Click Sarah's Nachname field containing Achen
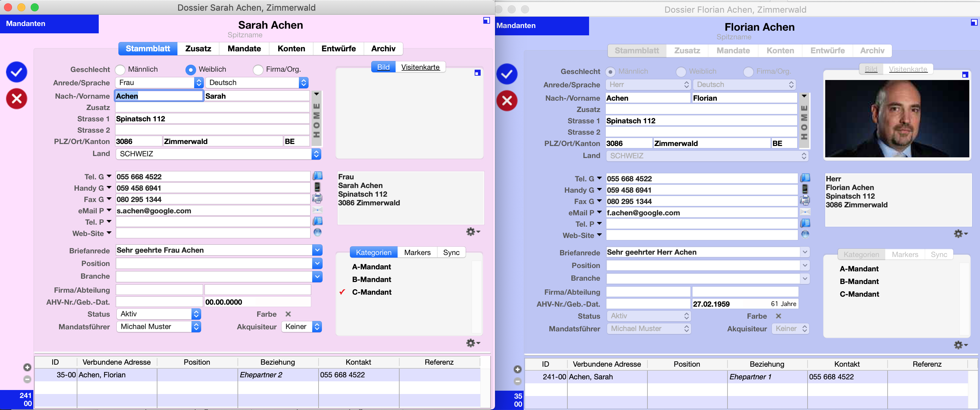Image resolution: width=980 pixels, height=410 pixels. pyautogui.click(x=159, y=96)
